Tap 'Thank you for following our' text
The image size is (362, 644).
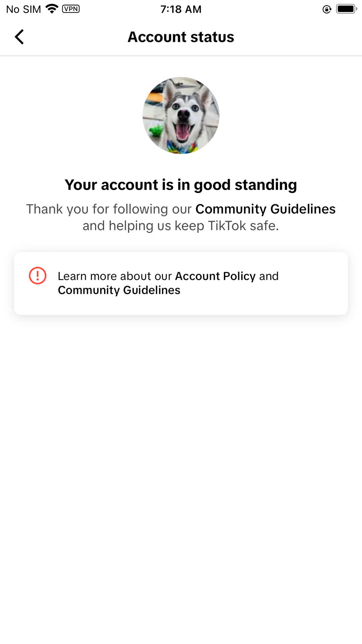coord(109,209)
